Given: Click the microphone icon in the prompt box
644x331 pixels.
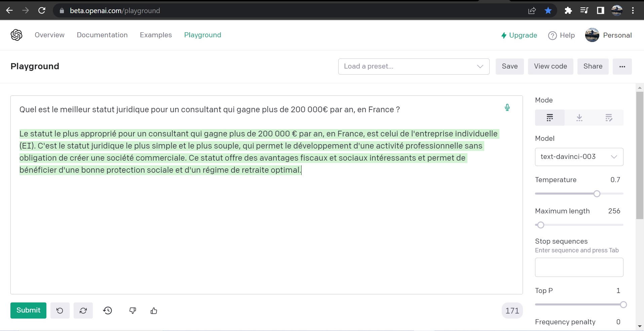Looking at the screenshot, I should (507, 107).
